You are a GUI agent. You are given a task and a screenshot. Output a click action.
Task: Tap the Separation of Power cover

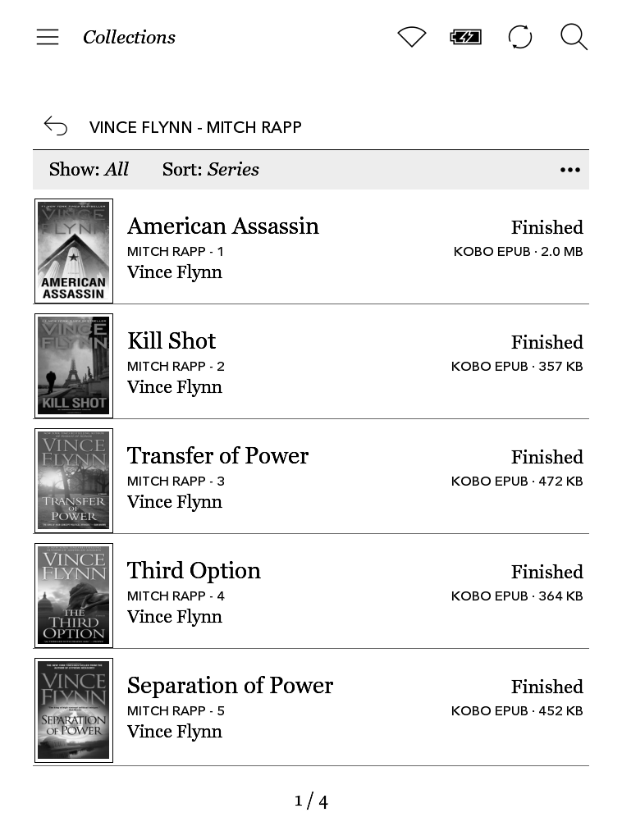click(x=74, y=710)
